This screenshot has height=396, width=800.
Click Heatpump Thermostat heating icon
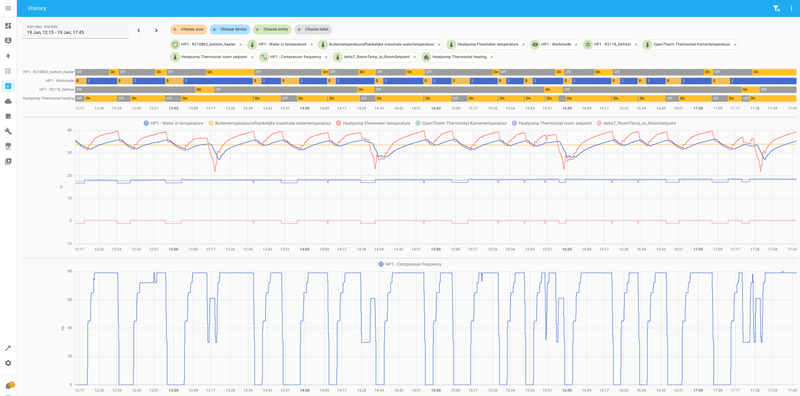coord(426,57)
